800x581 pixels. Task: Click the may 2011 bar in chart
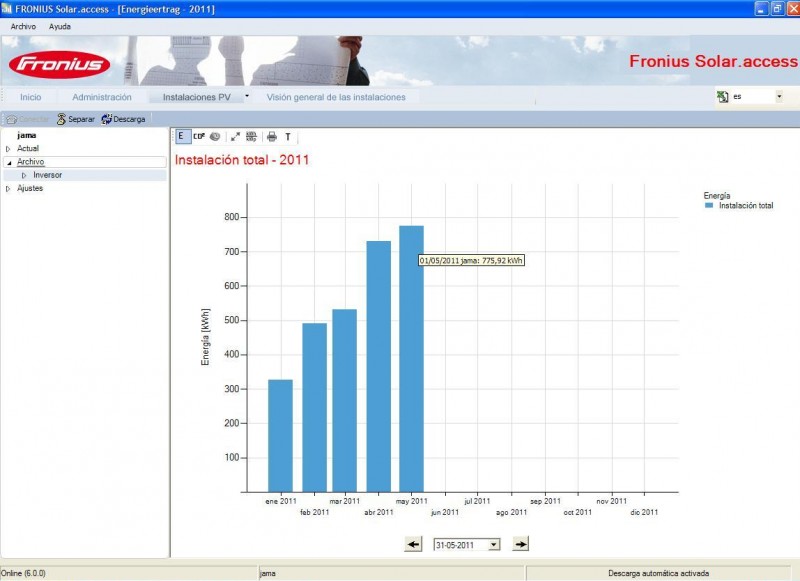tap(411, 359)
